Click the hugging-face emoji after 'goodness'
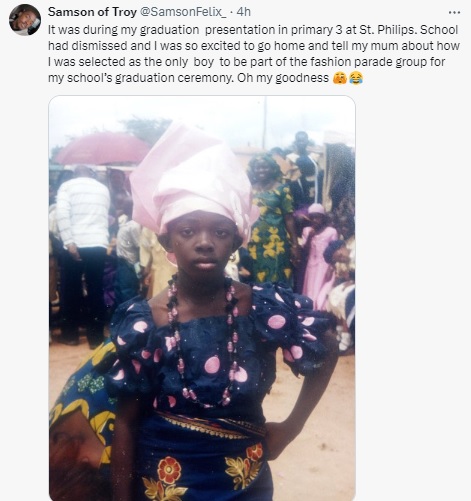The height and width of the screenshot is (501, 471). pyautogui.click(x=340, y=78)
